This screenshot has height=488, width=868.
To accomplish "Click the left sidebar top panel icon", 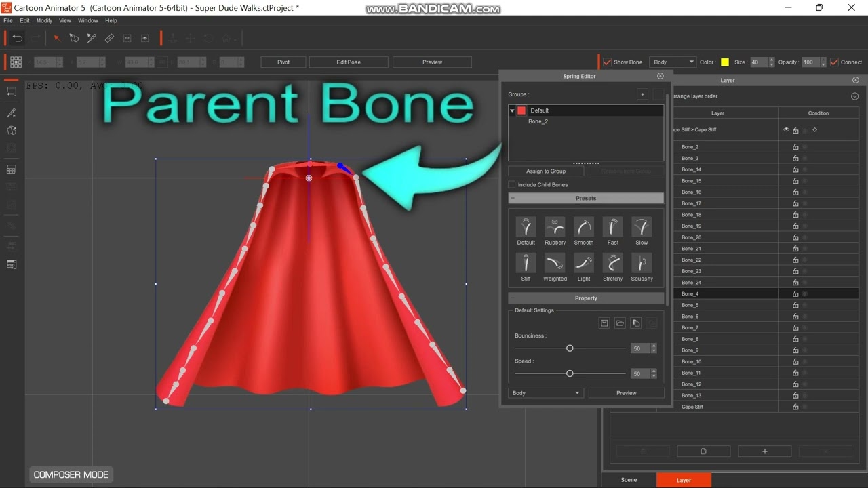I will click(12, 91).
